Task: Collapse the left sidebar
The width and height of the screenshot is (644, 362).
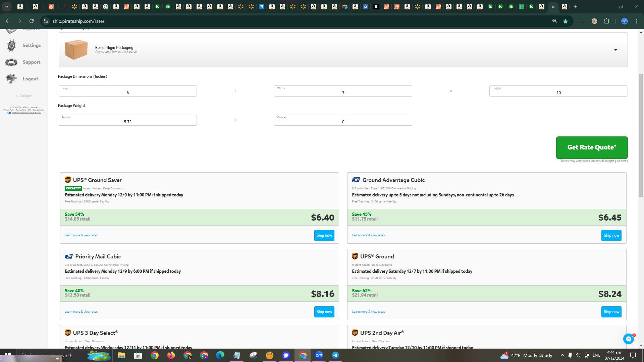Action: point(24,96)
